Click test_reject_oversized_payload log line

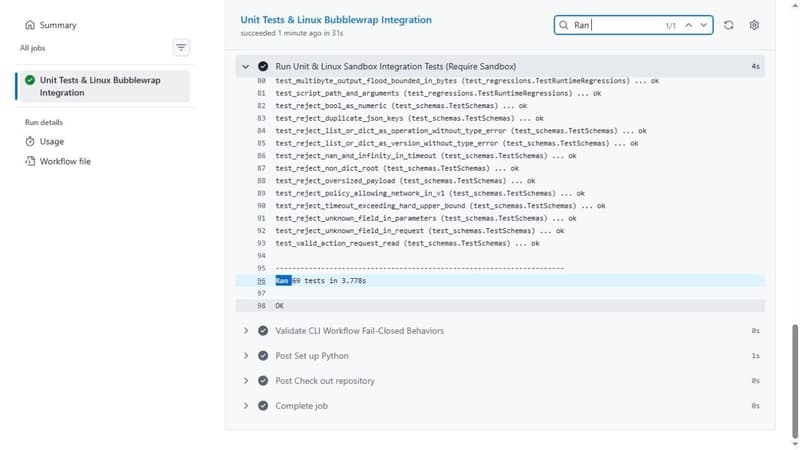(405, 181)
